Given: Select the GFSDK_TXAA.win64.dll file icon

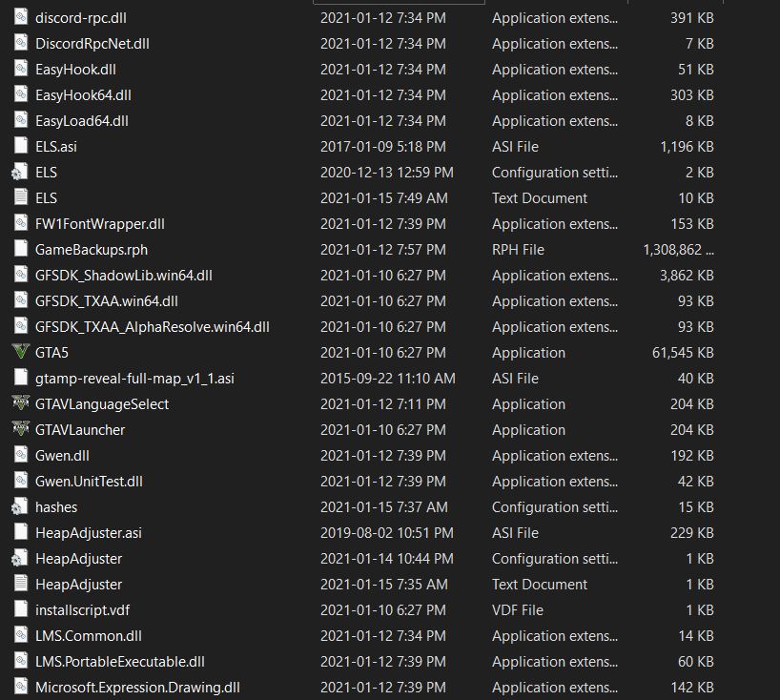Looking at the screenshot, I should pos(20,300).
